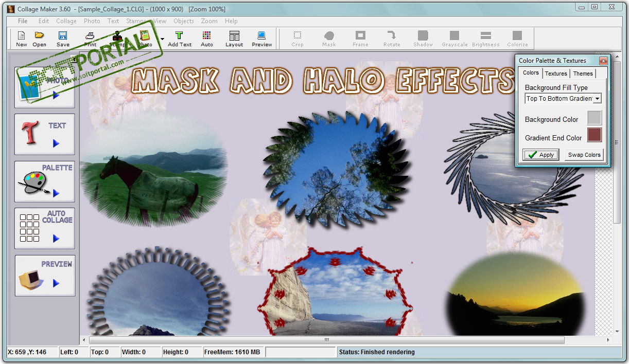Open the Layout tool
Viewport: 629px width, 364px height.
pos(234,39)
